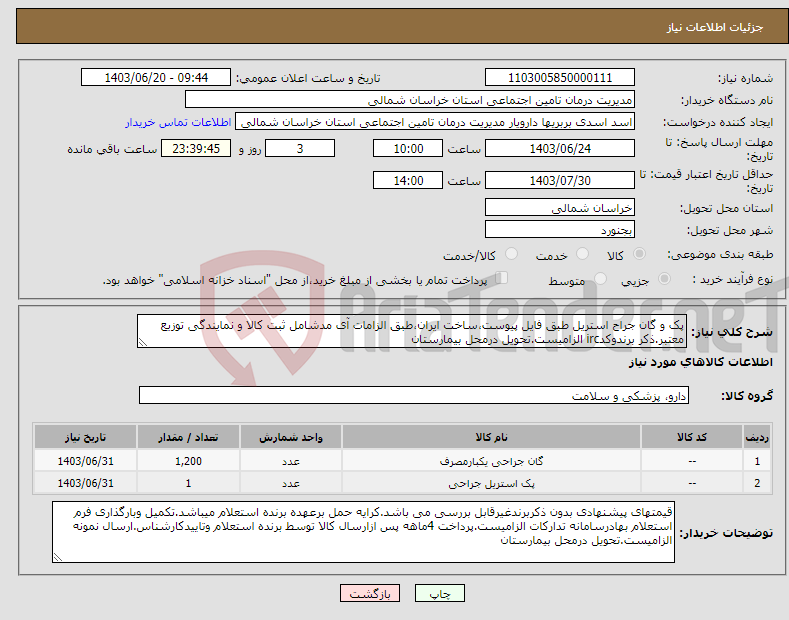Click the deadline hour field 10:00
Viewport: 789px width, 620px height.
pos(408,148)
